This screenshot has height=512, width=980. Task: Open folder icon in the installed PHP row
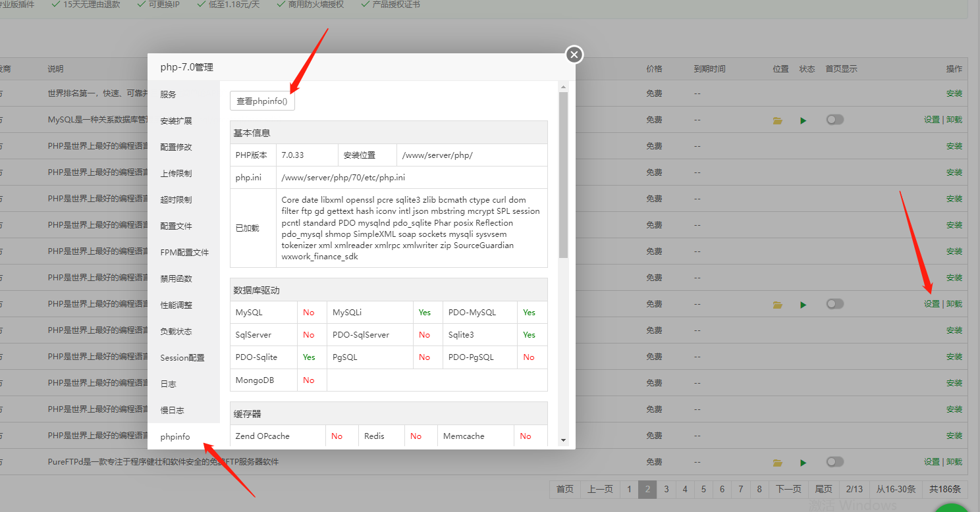778,305
